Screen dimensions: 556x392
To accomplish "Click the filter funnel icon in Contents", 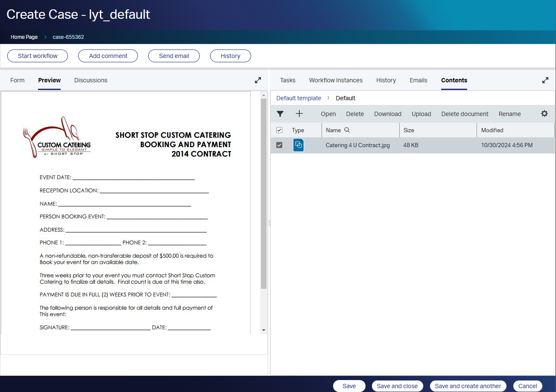I will [280, 114].
